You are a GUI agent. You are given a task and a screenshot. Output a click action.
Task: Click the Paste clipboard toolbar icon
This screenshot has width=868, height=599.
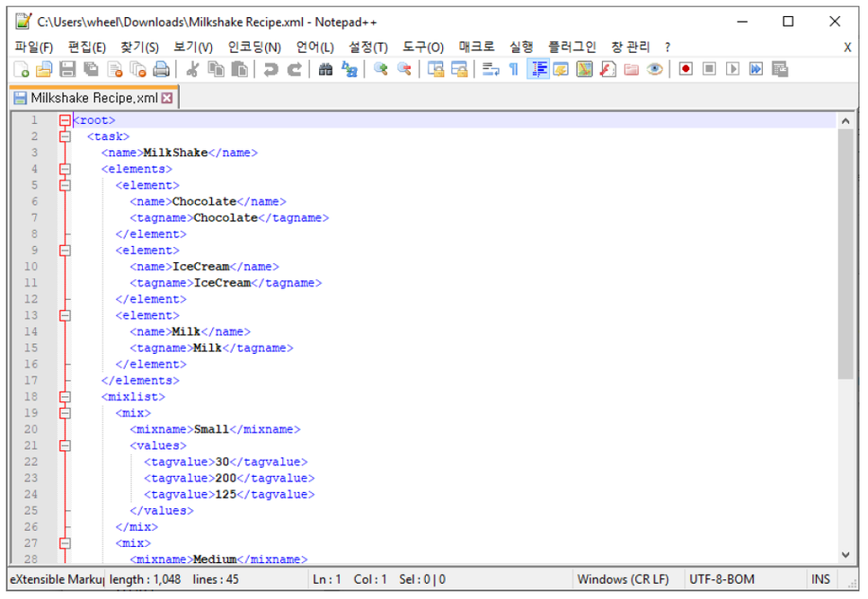[x=240, y=69]
